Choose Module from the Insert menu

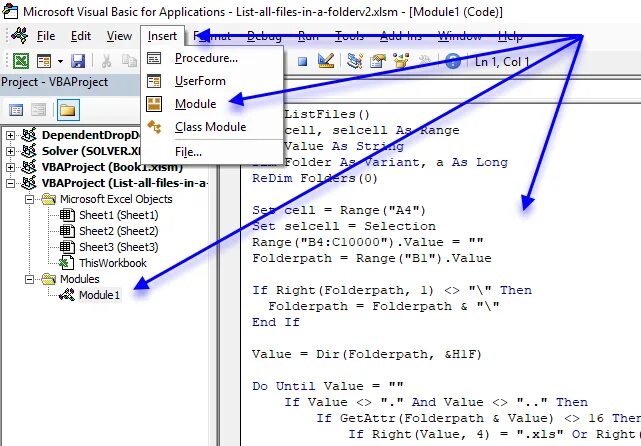[x=212, y=104]
